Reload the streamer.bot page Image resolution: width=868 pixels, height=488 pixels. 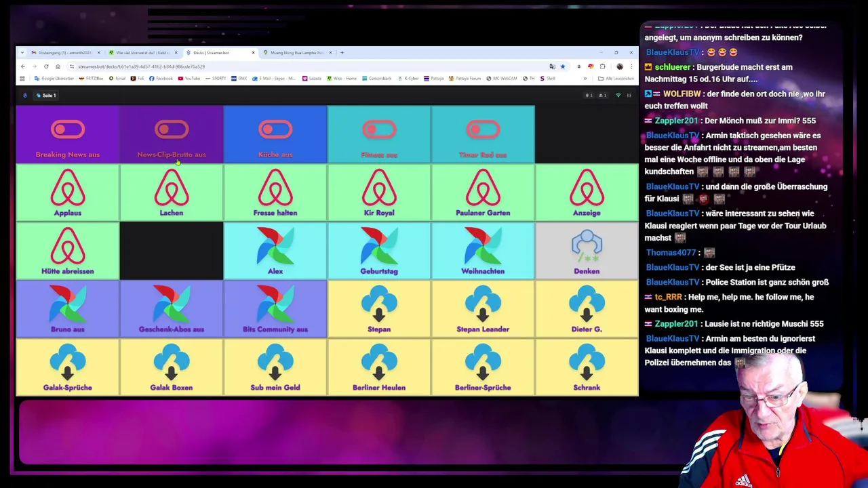pyautogui.click(x=46, y=66)
